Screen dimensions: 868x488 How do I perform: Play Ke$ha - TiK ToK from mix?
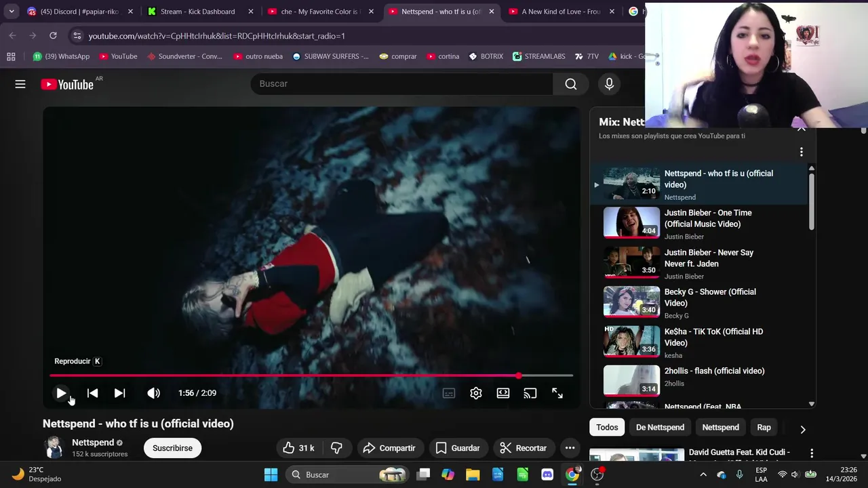coord(698,343)
